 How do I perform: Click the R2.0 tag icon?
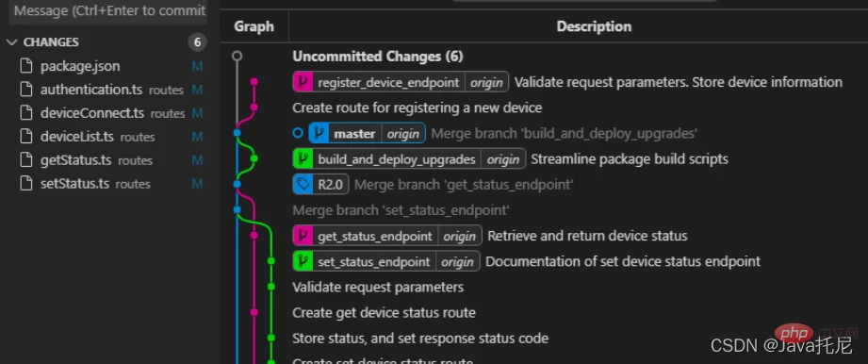pos(303,185)
